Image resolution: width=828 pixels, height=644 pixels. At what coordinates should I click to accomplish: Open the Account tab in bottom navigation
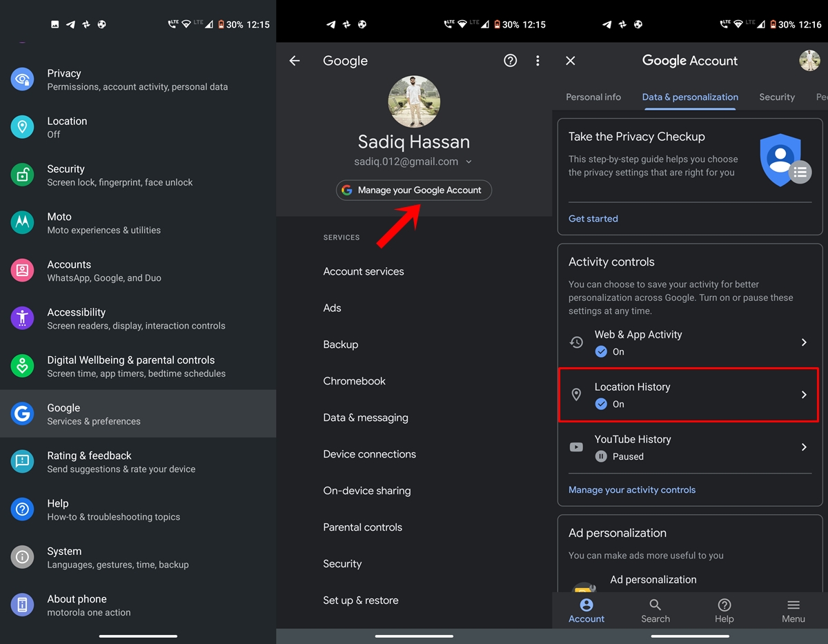click(x=586, y=611)
